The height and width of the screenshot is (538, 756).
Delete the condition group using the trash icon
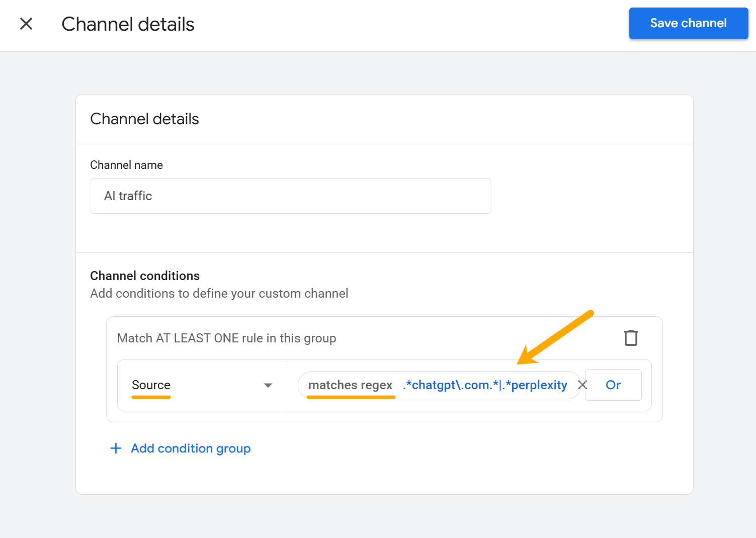631,337
